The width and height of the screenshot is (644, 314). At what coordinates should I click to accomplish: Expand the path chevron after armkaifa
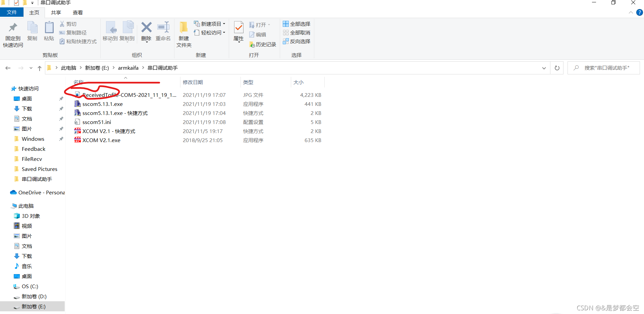point(143,68)
